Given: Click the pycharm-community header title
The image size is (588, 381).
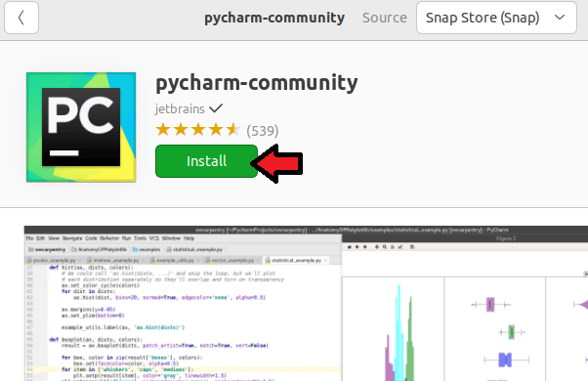Looking at the screenshot, I should [274, 18].
